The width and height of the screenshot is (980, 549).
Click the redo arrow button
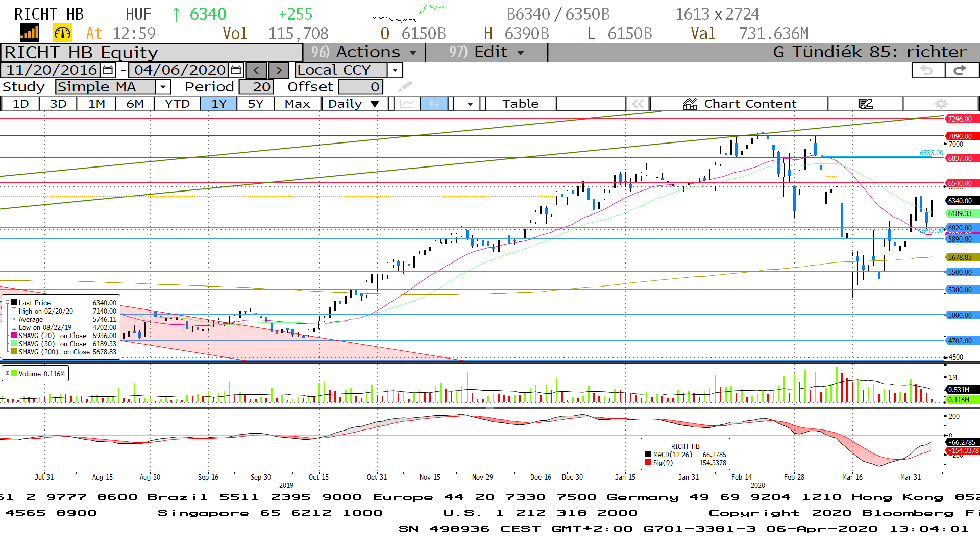962,70
